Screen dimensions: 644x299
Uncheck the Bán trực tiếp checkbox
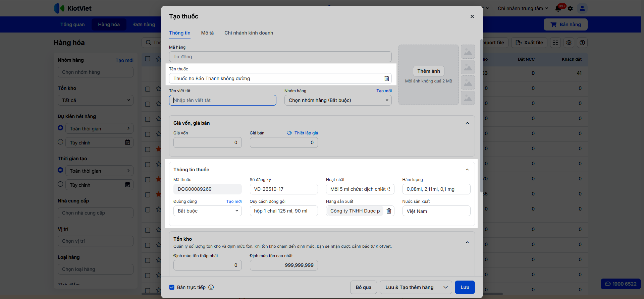pos(172,287)
